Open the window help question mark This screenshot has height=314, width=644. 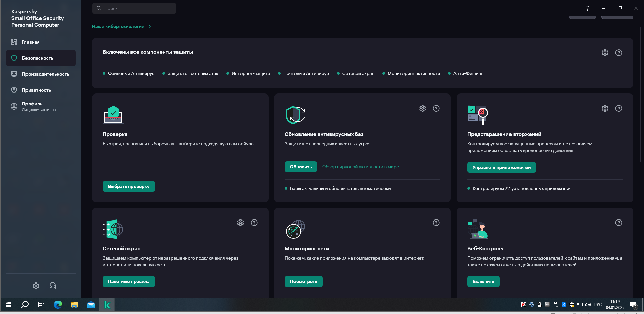pos(587,8)
